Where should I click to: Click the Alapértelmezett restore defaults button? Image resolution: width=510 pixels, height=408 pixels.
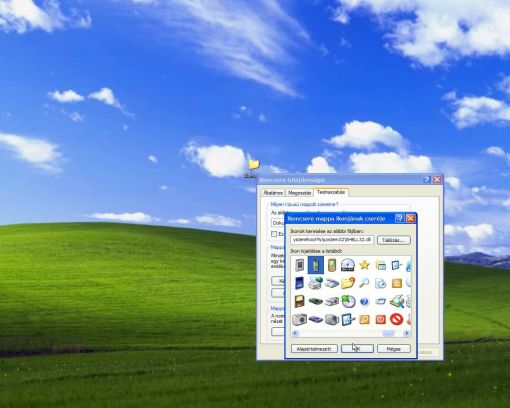pyautogui.click(x=314, y=349)
